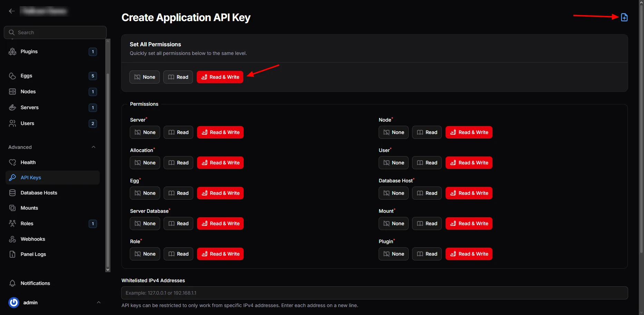Set all permissions to Read

pyautogui.click(x=178, y=77)
